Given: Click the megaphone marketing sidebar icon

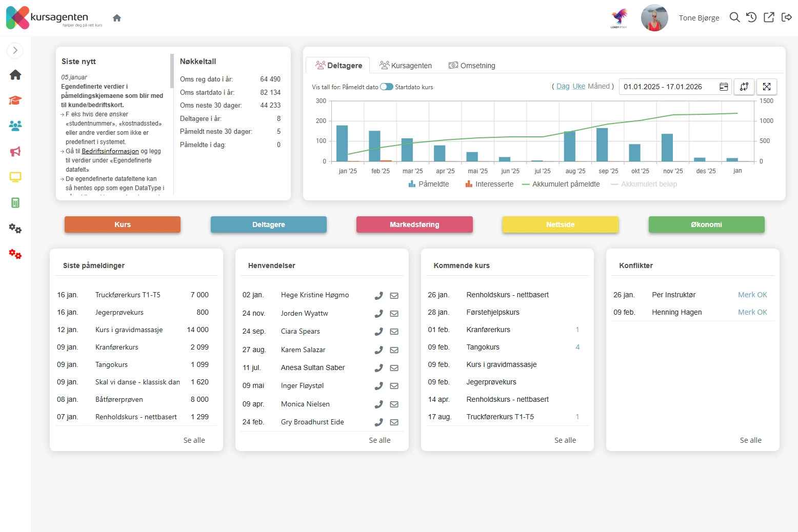Looking at the screenshot, I should tap(15, 152).
